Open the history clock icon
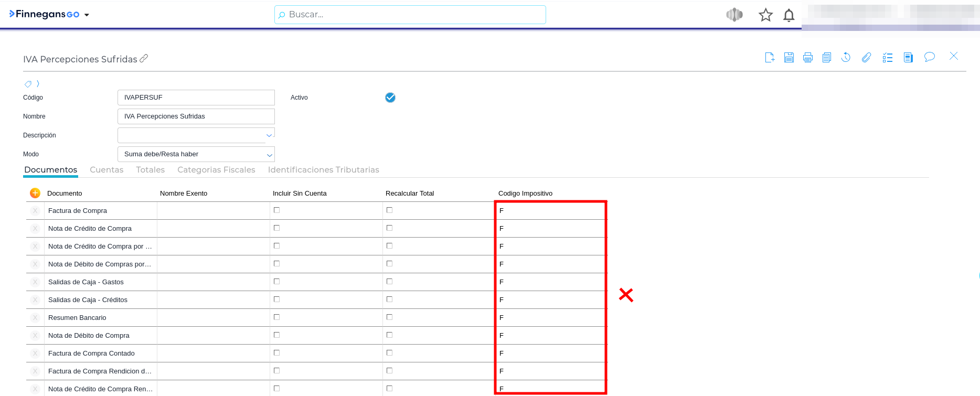980x396 pixels. point(846,57)
